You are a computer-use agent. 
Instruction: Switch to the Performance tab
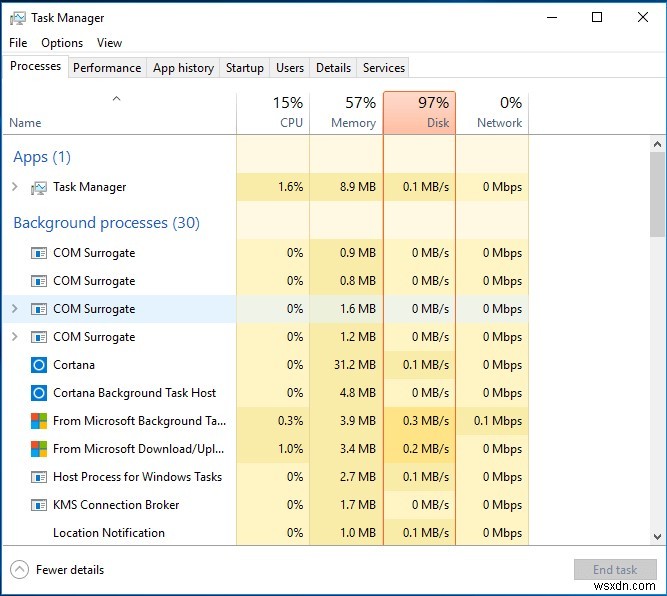pyautogui.click(x=107, y=68)
